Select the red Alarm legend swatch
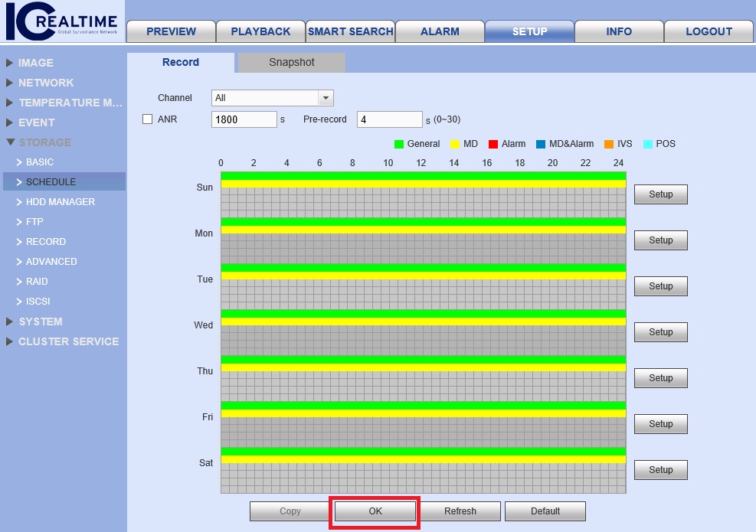This screenshot has height=532, width=756. pyautogui.click(x=493, y=144)
